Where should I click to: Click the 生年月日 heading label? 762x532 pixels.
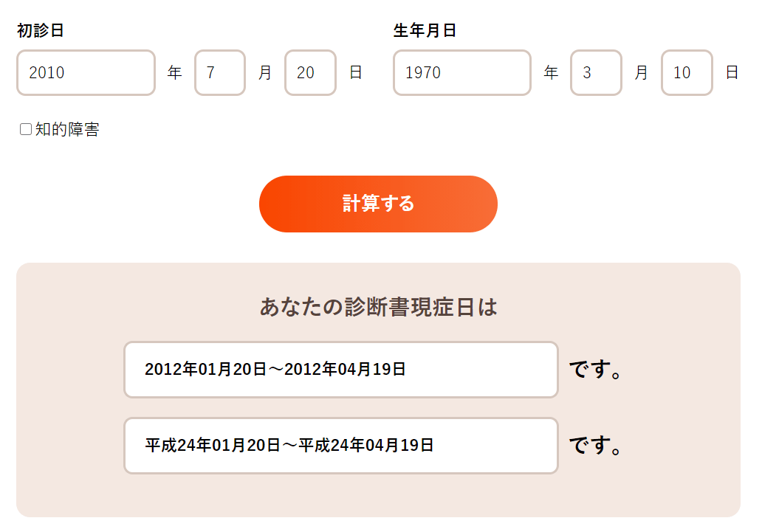425,31
